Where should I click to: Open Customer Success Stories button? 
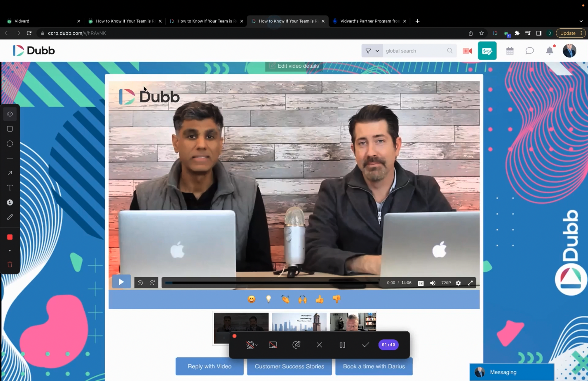[x=289, y=366]
